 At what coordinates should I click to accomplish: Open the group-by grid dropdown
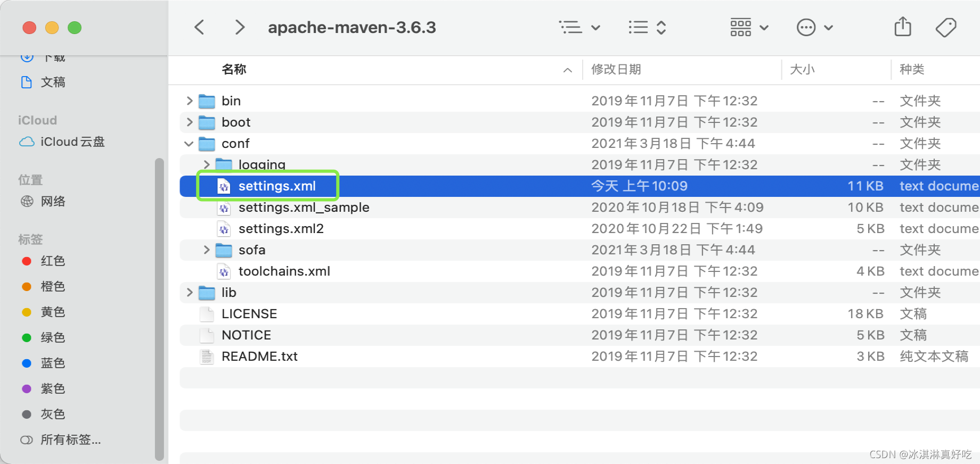[x=749, y=27]
